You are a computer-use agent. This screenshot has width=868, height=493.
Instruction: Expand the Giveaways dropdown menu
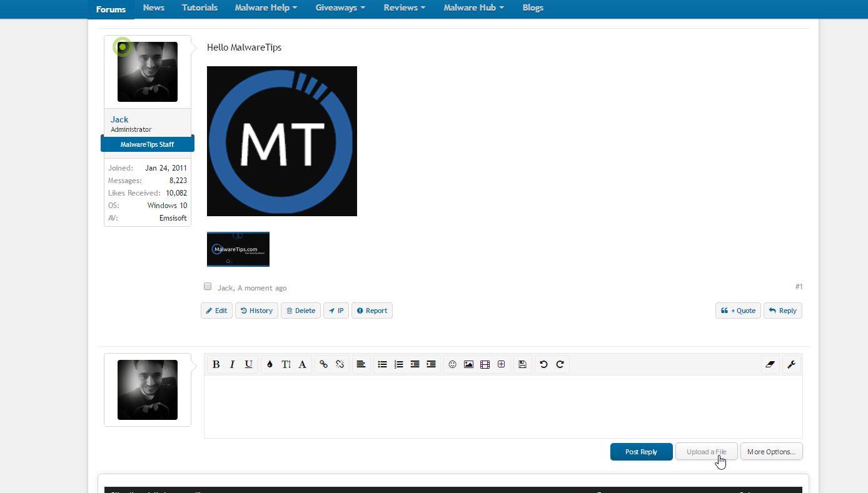340,7
